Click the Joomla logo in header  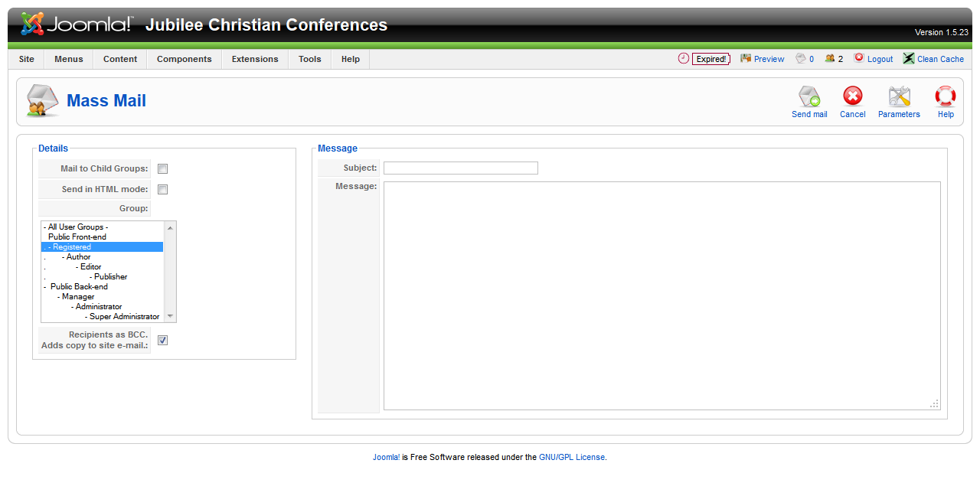click(x=77, y=24)
